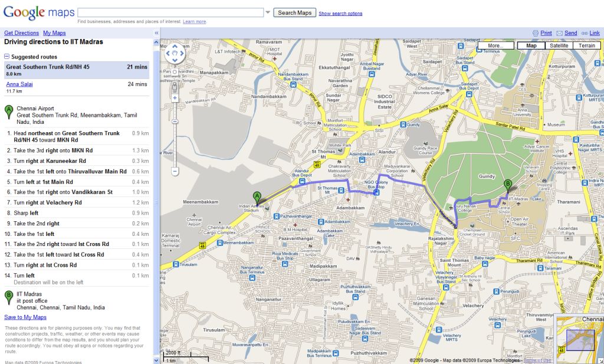
Task: Select step 2 Take the 3rd right onto MKN Rd
Action: 77,150
